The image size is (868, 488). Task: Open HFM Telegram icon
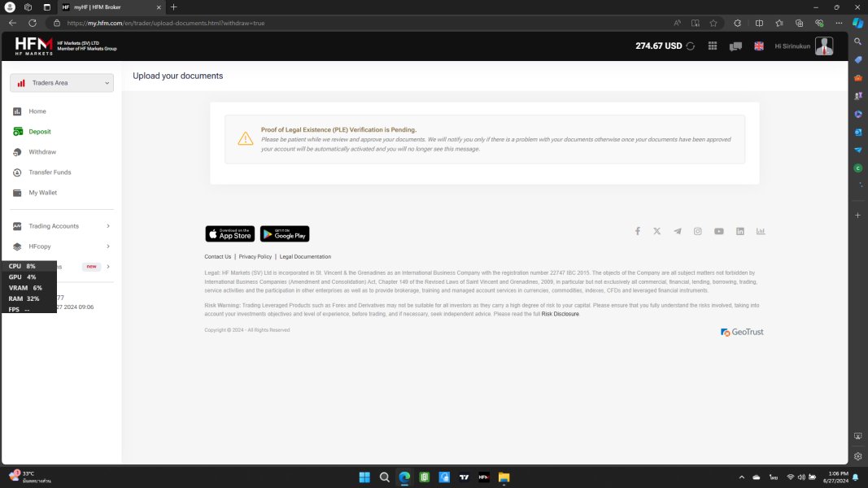point(678,231)
